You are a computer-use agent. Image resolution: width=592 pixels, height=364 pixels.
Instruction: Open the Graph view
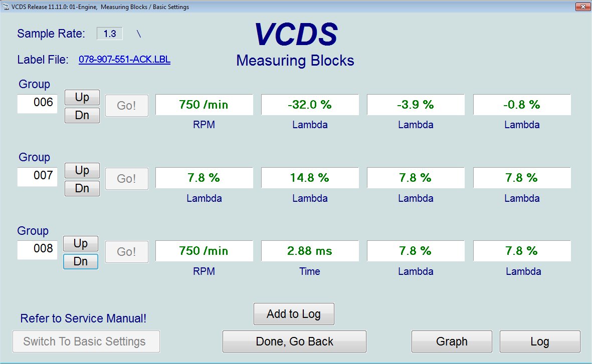[452, 341]
